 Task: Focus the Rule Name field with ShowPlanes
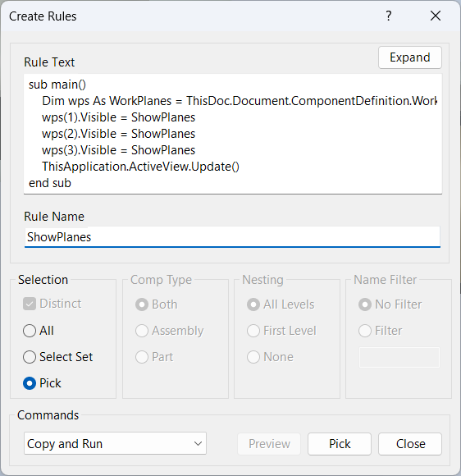[x=232, y=237]
